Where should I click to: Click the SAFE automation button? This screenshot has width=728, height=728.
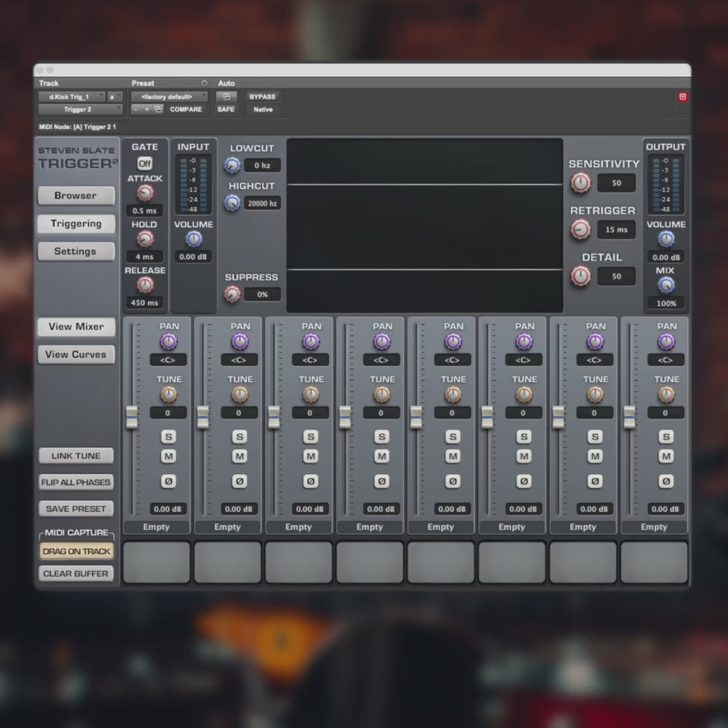[226, 110]
